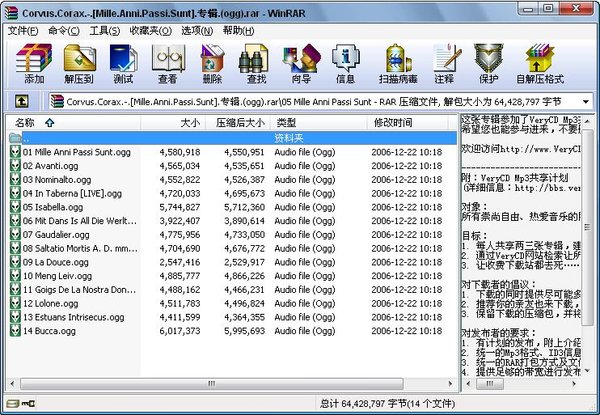Click comment panel vertical scrollbar thumb

coord(587,227)
